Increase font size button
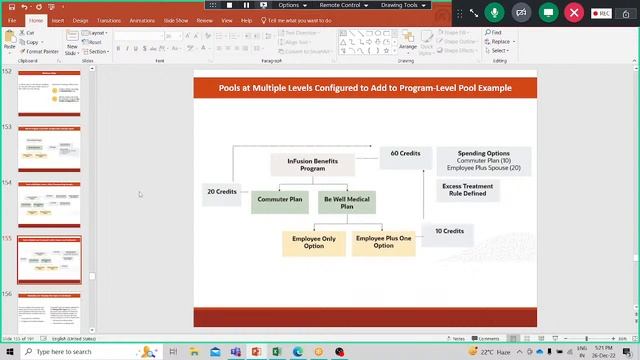This screenshot has height=360, width=640. pos(187,36)
